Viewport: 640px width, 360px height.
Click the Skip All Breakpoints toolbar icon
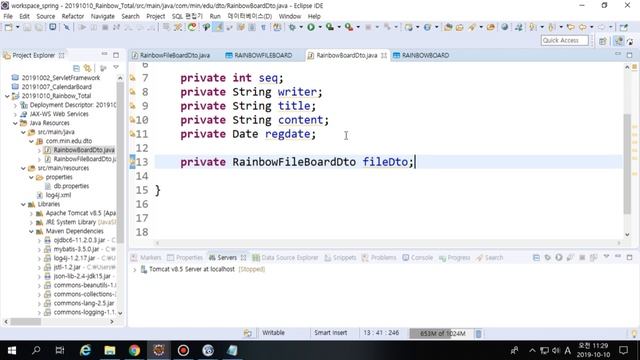pyautogui.click(x=67, y=27)
